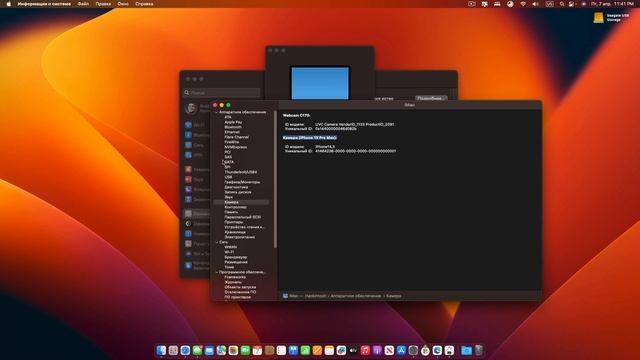This screenshot has height=360, width=640.
Task: Open Reminders app in the Dock
Action: [x=281, y=350]
